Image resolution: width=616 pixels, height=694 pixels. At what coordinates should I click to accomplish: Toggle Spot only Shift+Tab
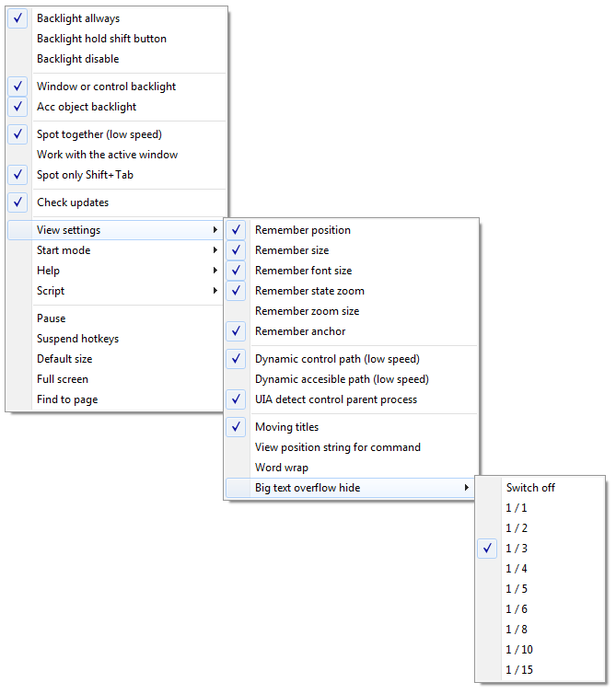pos(117,175)
